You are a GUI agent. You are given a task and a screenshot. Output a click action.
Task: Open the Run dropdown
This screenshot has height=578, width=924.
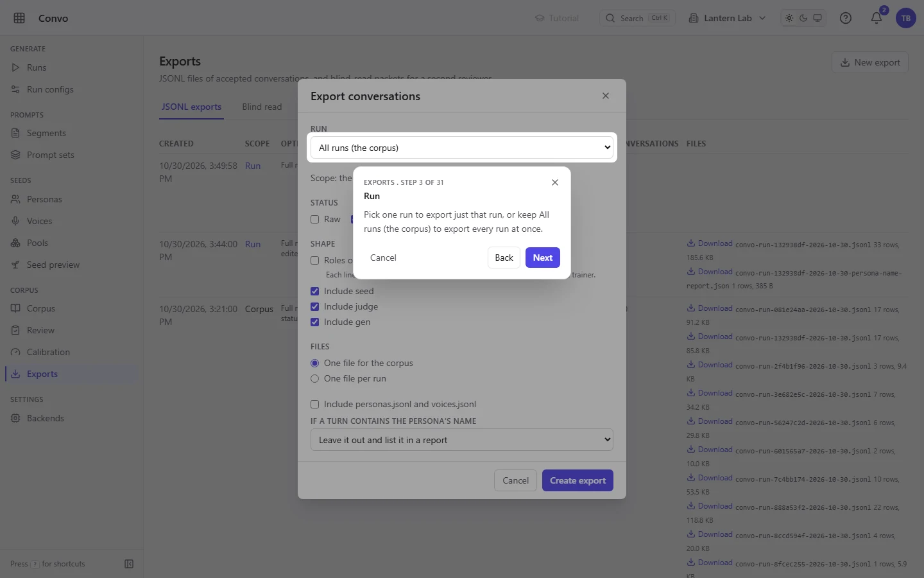pos(462,148)
